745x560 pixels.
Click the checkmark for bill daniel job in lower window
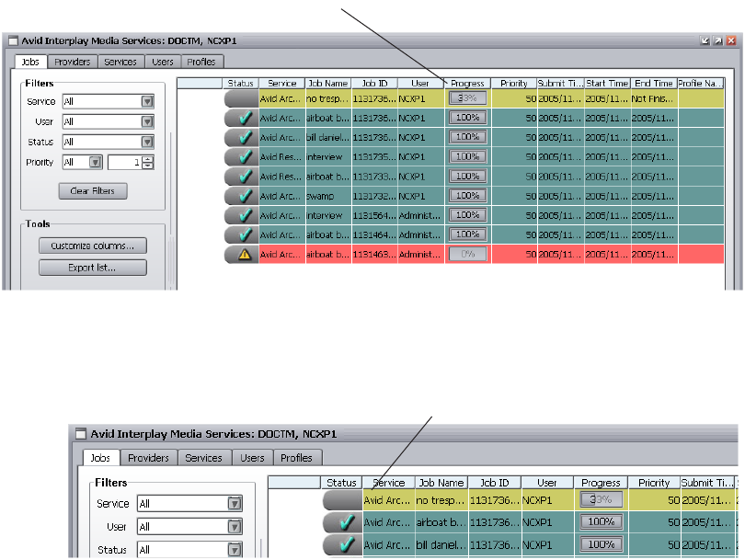point(347,544)
